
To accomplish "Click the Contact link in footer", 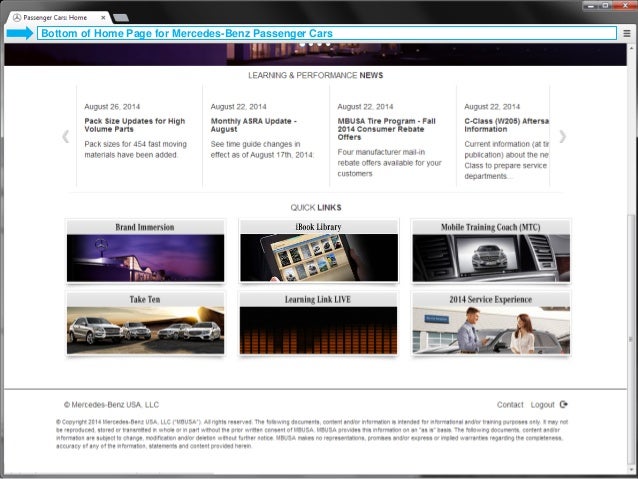I will point(510,405).
